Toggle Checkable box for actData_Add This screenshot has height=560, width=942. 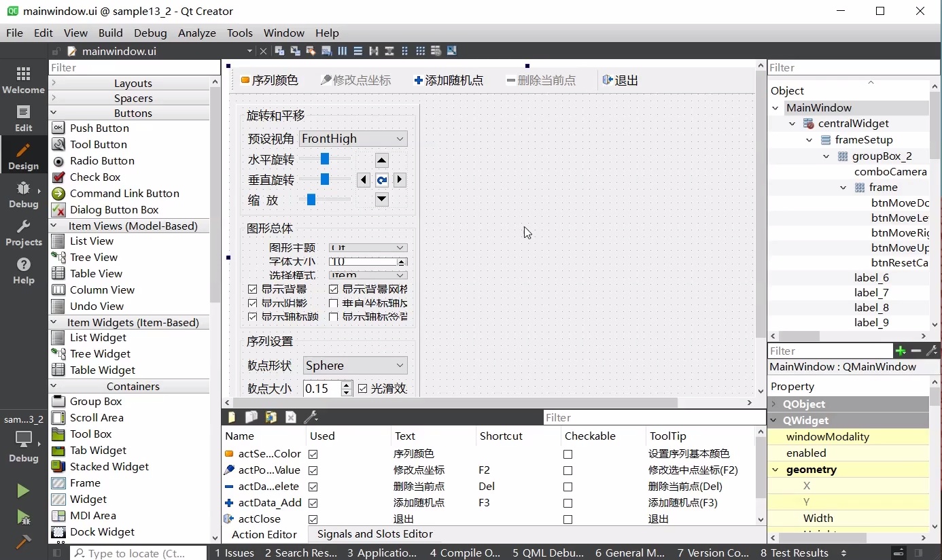pyautogui.click(x=568, y=503)
